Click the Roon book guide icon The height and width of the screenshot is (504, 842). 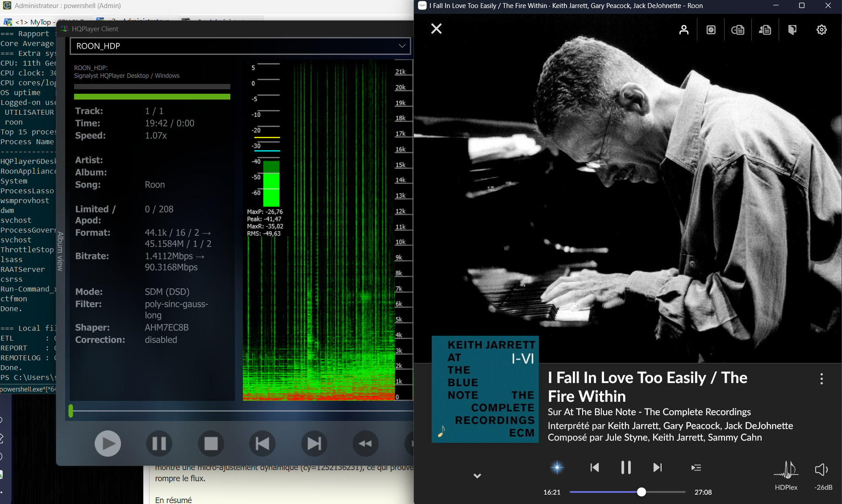[x=792, y=30]
